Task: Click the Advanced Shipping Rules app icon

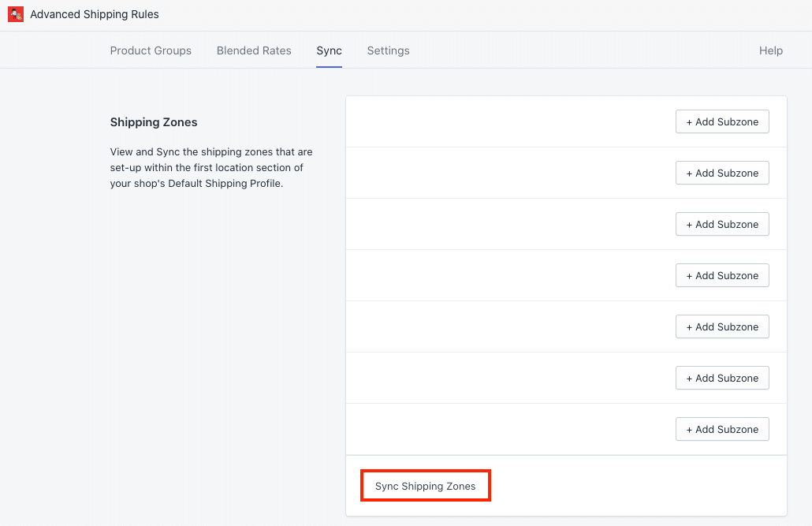Action: [16, 14]
